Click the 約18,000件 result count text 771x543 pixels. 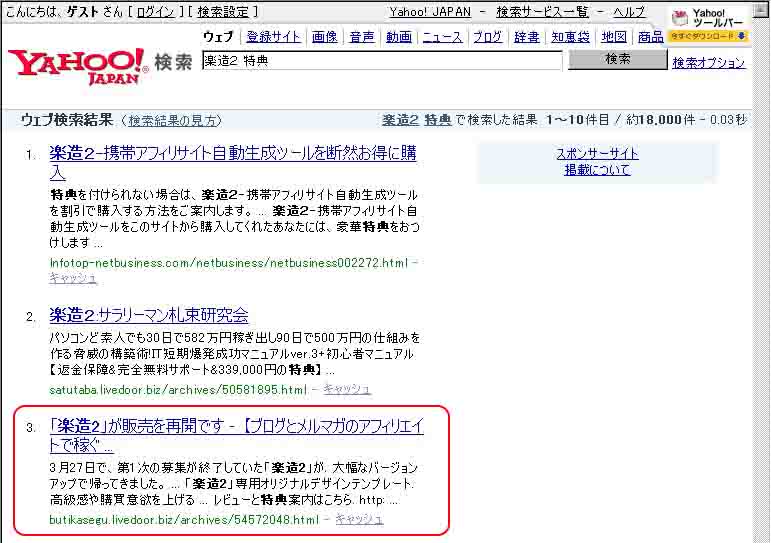[660, 120]
